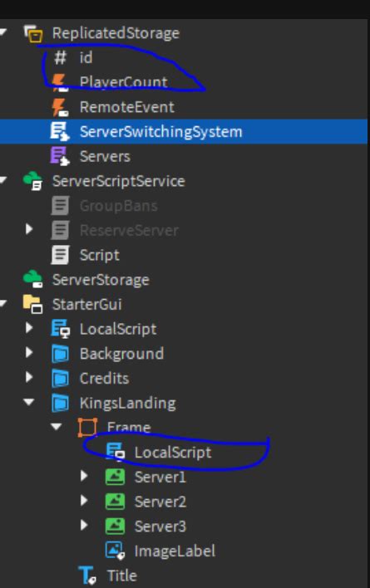Collapse the StarterGui tree node
The width and height of the screenshot is (370, 588).
(x=3, y=303)
